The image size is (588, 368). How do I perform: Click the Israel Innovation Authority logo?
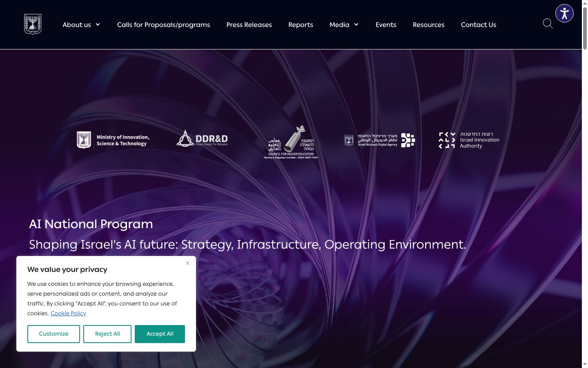[x=469, y=140]
